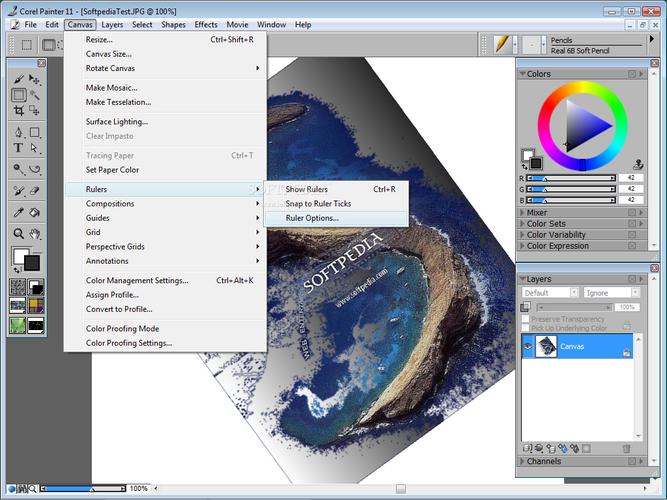Screen dimensions: 667x500
Task: Select the Layer Adjuster tool
Action: coord(34,79)
